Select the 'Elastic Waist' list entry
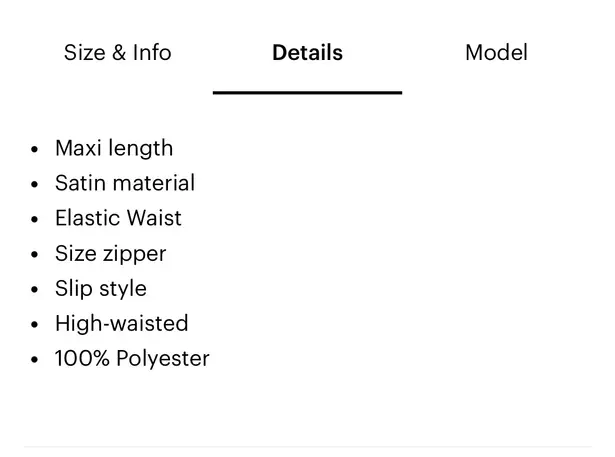 [x=118, y=219]
